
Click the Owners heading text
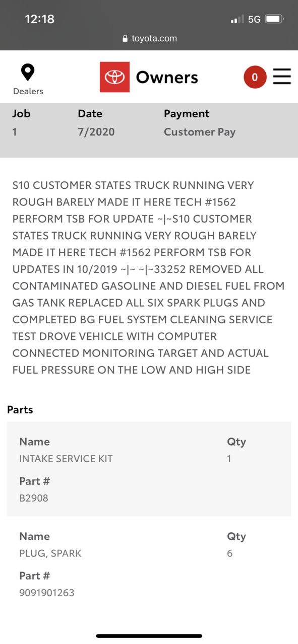tap(167, 77)
